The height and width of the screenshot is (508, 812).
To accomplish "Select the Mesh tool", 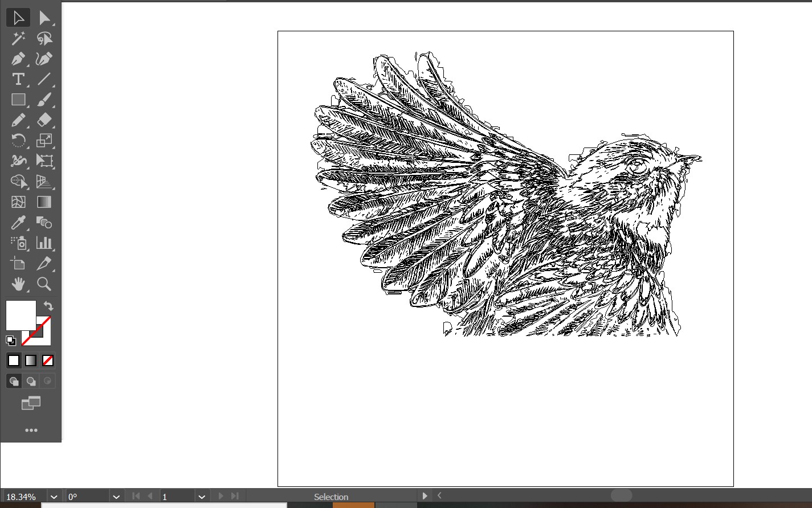I will (x=18, y=202).
